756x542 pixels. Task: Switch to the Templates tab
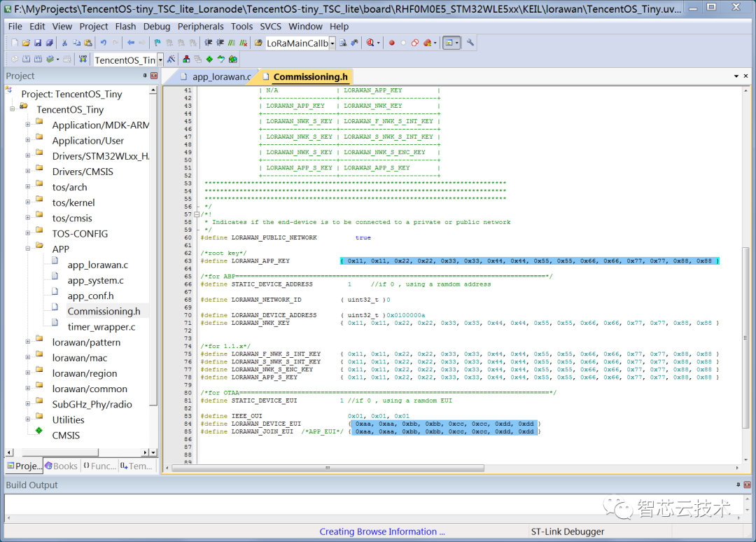click(x=136, y=466)
